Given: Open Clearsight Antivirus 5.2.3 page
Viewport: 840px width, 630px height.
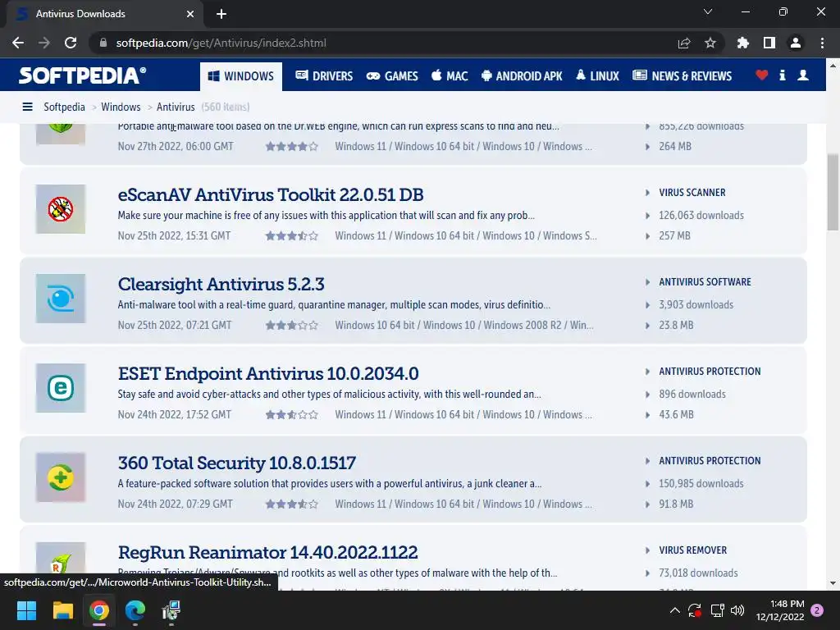Looking at the screenshot, I should (221, 284).
